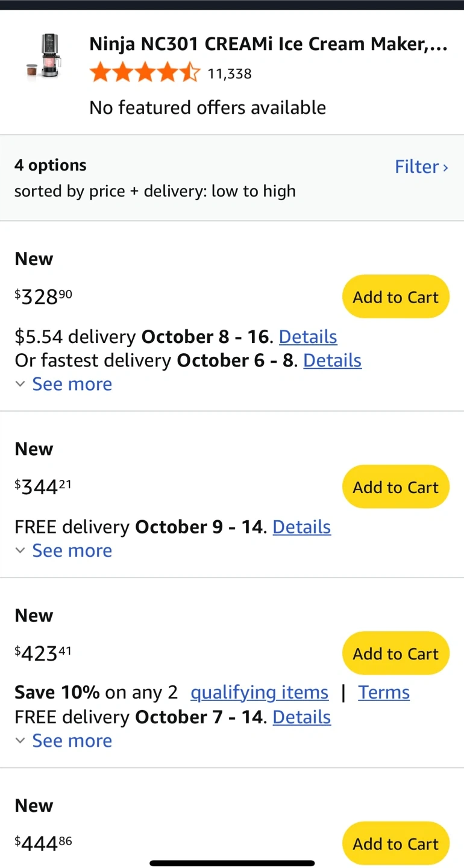Viewport: 464px width, 868px height.
Task: Tap the Ninja NC301 CREAMi product title
Action: coord(268,44)
